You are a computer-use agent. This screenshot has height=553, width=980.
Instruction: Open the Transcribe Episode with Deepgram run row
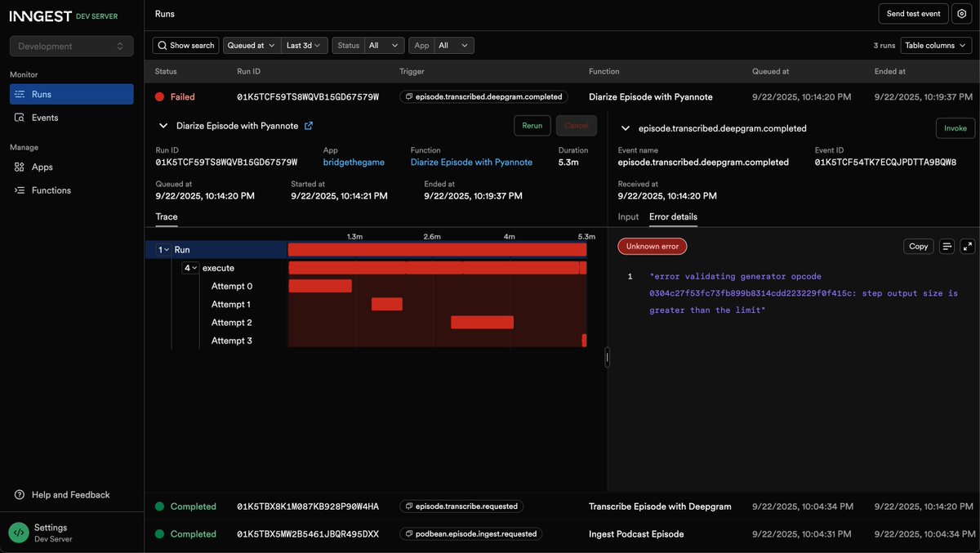(x=562, y=506)
